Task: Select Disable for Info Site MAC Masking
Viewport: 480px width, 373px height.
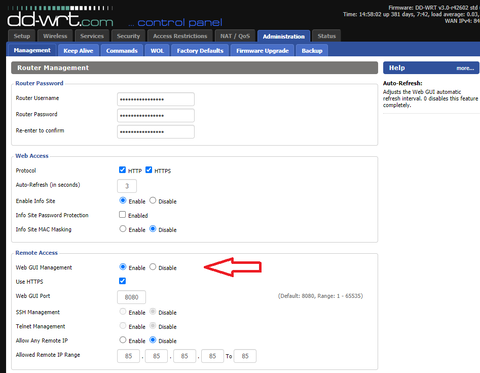Action: pyautogui.click(x=153, y=229)
